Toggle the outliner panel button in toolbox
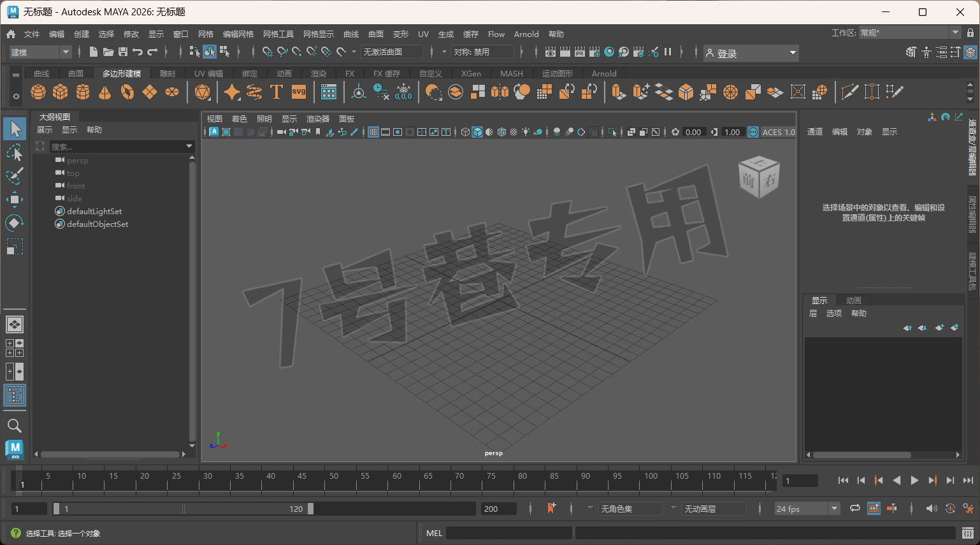980x545 pixels. [x=15, y=396]
